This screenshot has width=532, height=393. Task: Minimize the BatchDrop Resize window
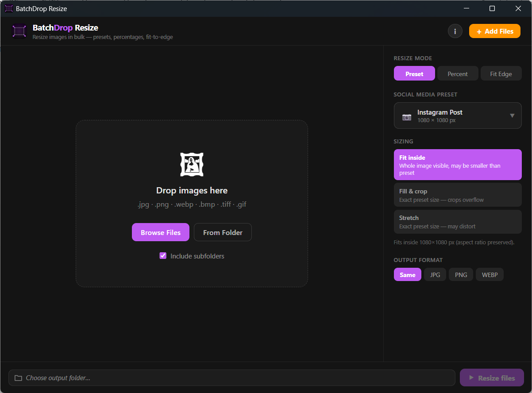pyautogui.click(x=466, y=8)
